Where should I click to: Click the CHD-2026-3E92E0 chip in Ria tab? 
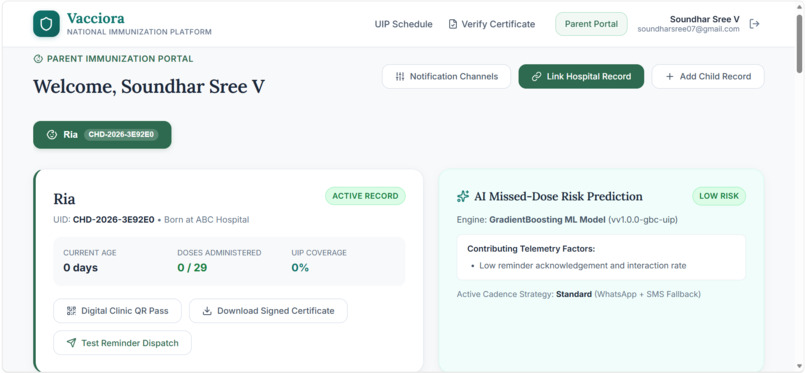(121, 135)
